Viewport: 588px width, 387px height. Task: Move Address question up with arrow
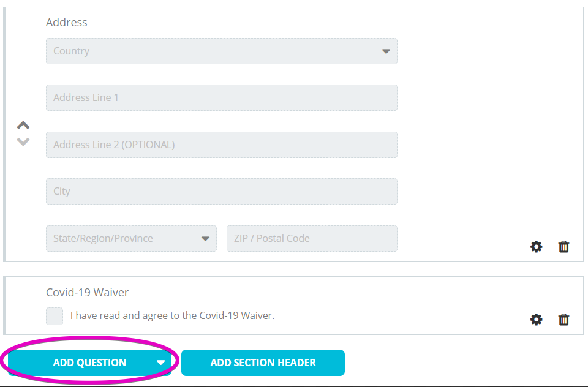pyautogui.click(x=23, y=125)
